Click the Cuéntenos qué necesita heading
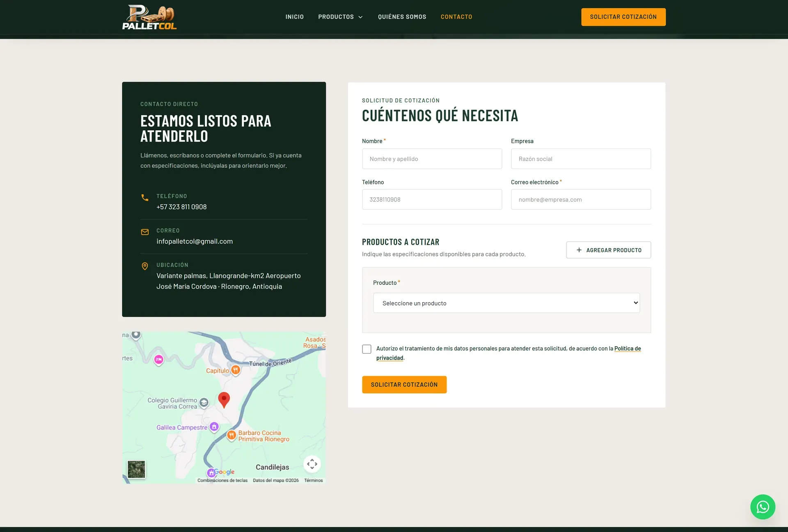This screenshot has height=532, width=788. click(440, 116)
